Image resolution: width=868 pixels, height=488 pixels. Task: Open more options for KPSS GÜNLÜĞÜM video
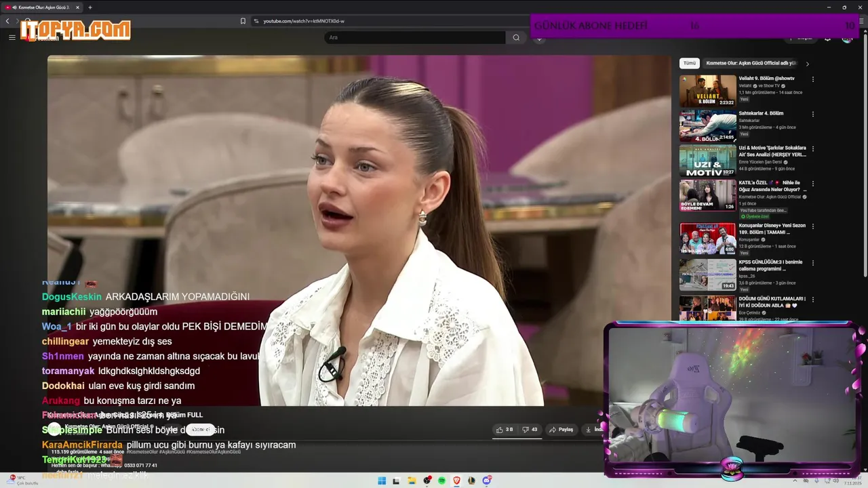[x=812, y=263]
